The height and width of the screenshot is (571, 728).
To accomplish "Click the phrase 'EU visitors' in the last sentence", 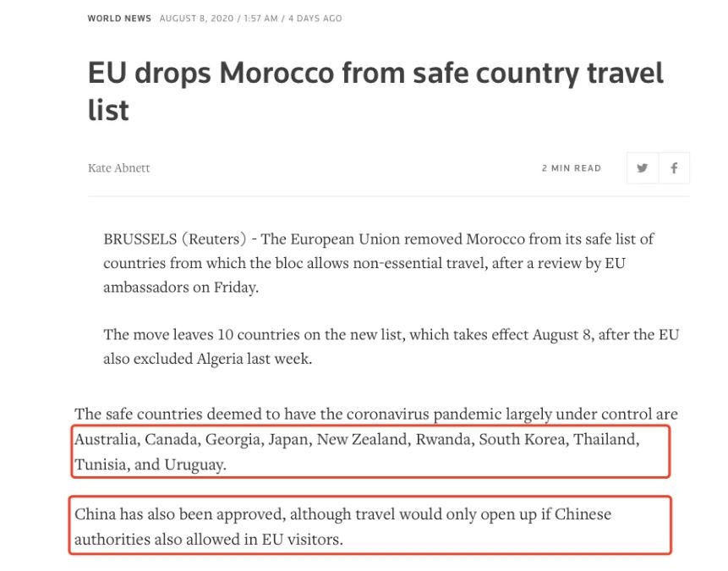I will (x=302, y=540).
